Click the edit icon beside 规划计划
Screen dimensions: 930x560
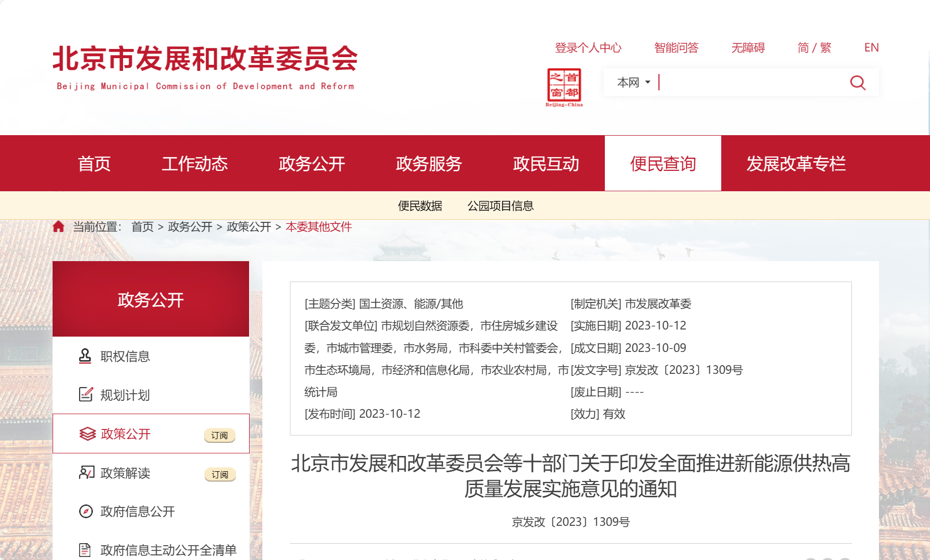pyautogui.click(x=86, y=394)
